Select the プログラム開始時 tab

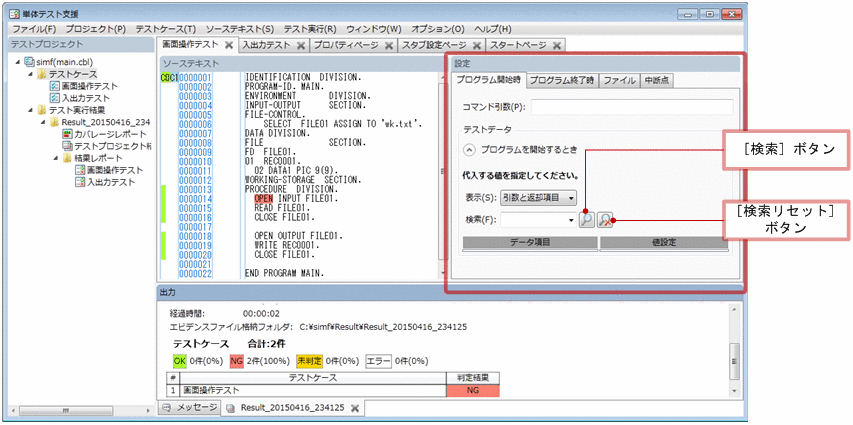[488, 80]
